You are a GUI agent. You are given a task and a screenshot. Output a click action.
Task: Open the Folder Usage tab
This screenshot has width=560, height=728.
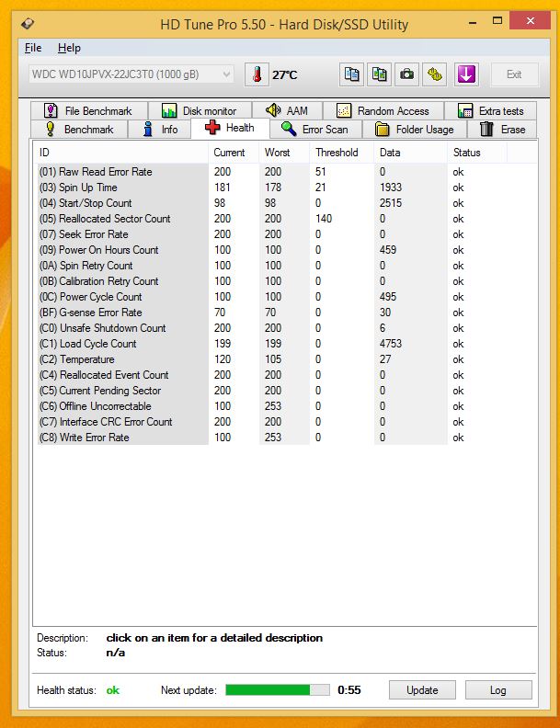[x=414, y=130]
